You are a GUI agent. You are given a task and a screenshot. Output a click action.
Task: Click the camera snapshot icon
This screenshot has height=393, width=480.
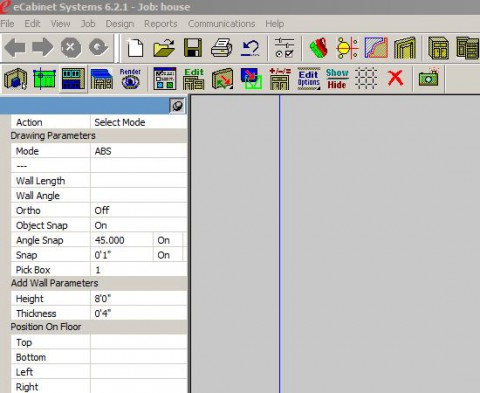pyautogui.click(x=428, y=78)
